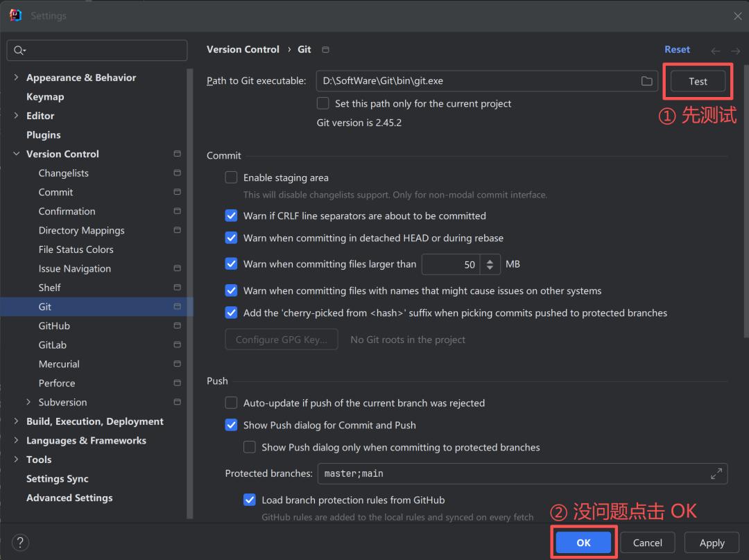
Task: Click the forward navigation arrow near Reset
Action: click(x=734, y=49)
